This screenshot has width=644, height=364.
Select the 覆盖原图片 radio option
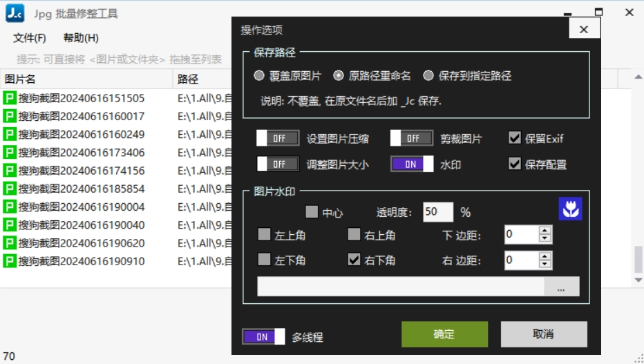[x=258, y=75]
